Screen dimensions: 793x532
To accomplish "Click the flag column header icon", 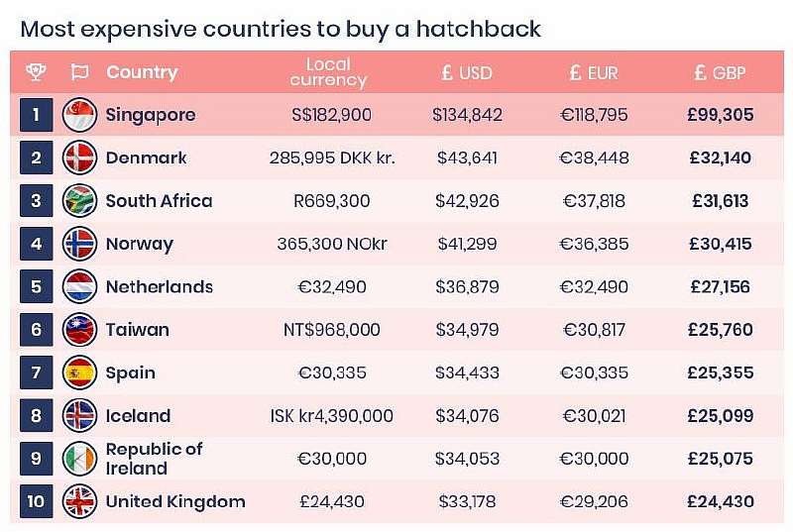I will click(79, 72).
